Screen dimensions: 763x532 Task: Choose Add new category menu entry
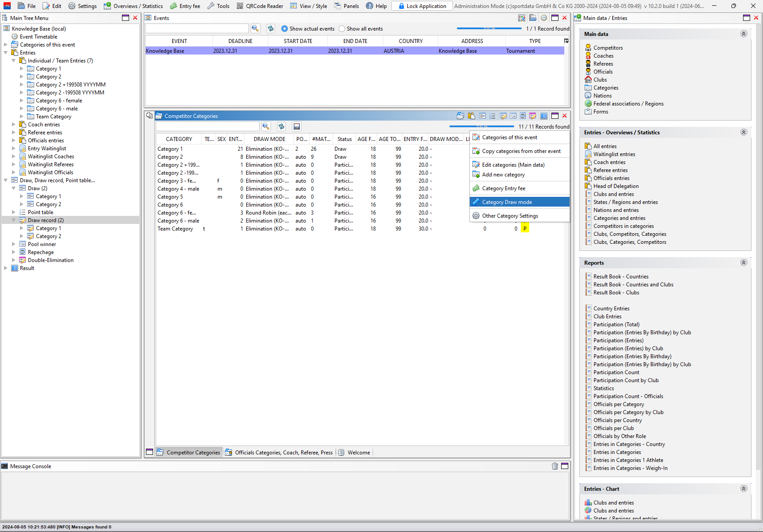[519, 175]
